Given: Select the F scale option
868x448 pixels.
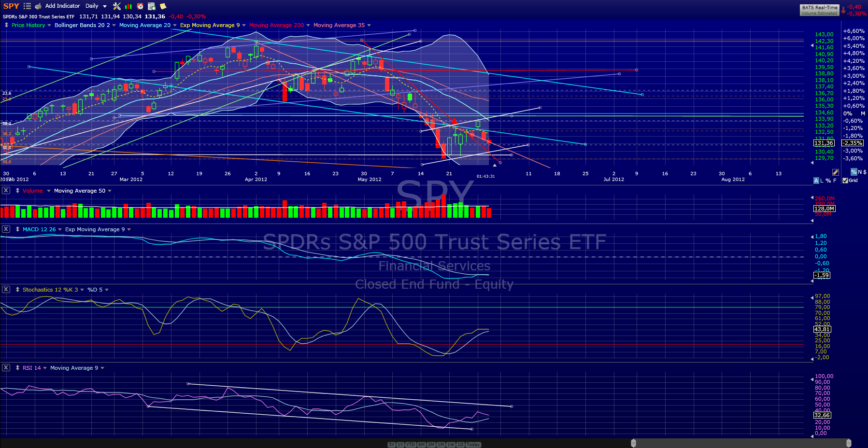Looking at the screenshot, I should click(835, 181).
